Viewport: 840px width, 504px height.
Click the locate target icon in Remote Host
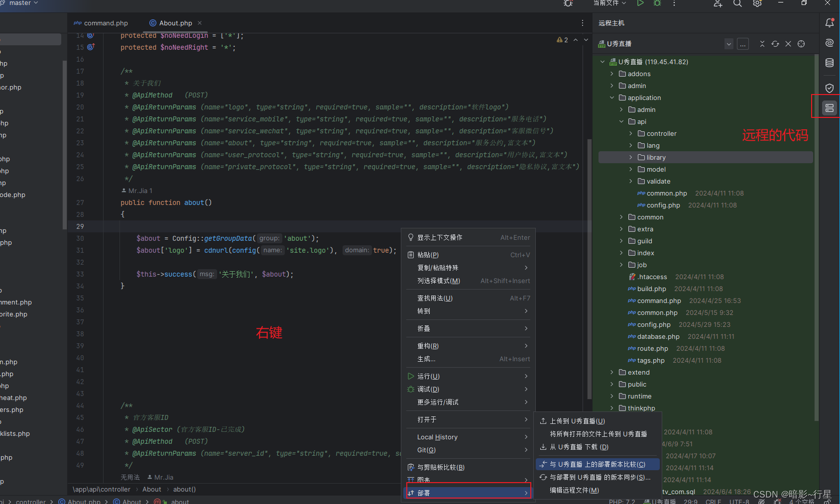[x=801, y=44]
